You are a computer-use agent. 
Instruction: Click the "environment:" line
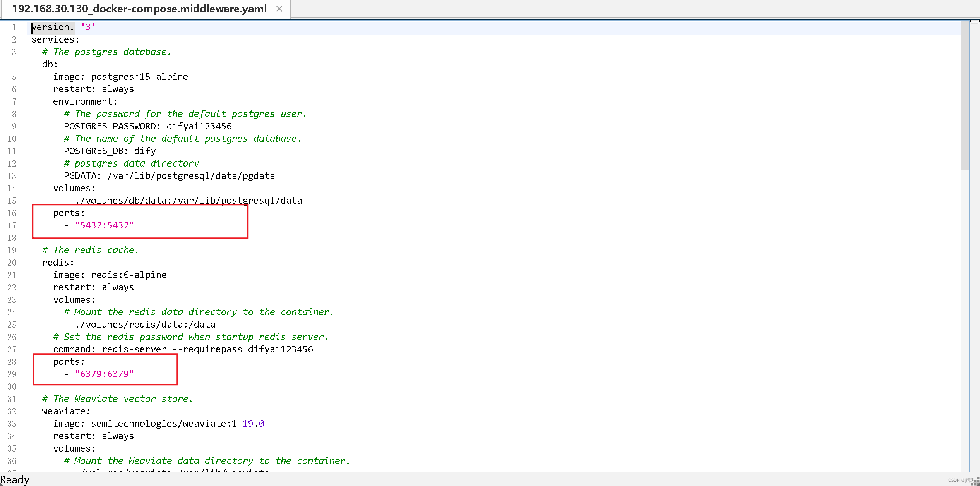point(85,101)
